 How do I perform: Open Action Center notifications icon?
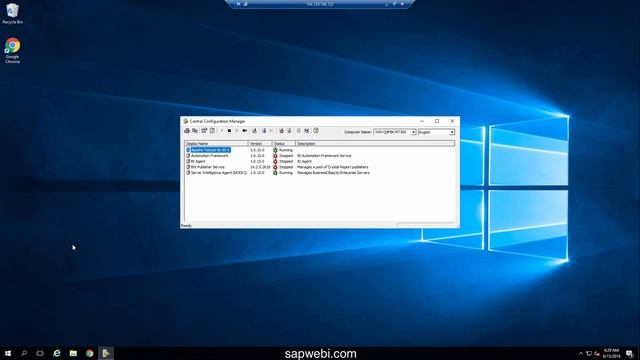629,353
